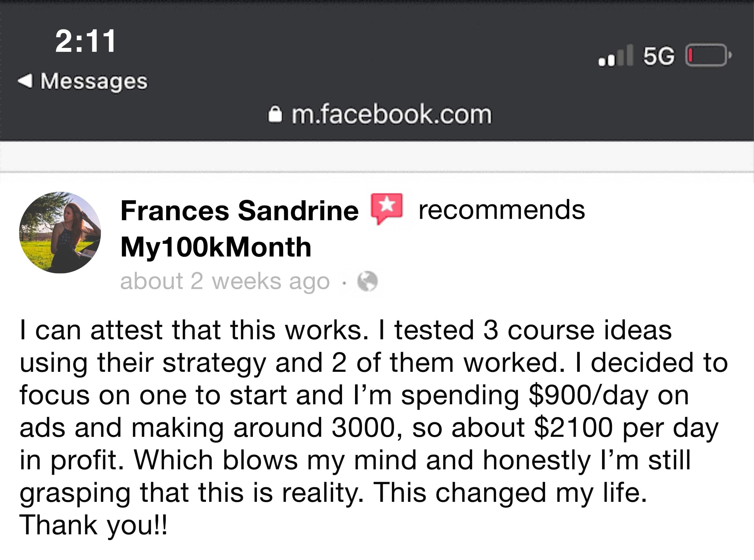Visit the My100kMonth page link

(216, 247)
